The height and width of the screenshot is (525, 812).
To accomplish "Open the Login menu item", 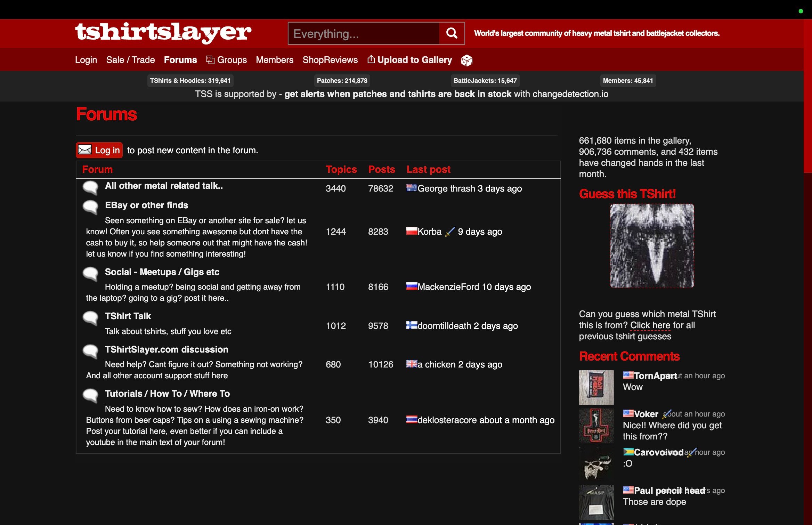I will (x=86, y=60).
